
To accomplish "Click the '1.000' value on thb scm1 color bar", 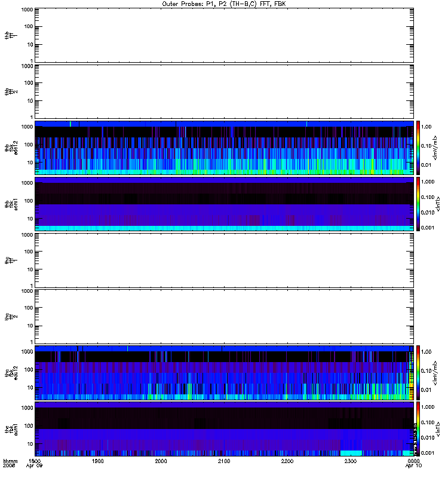I will 428,182.
